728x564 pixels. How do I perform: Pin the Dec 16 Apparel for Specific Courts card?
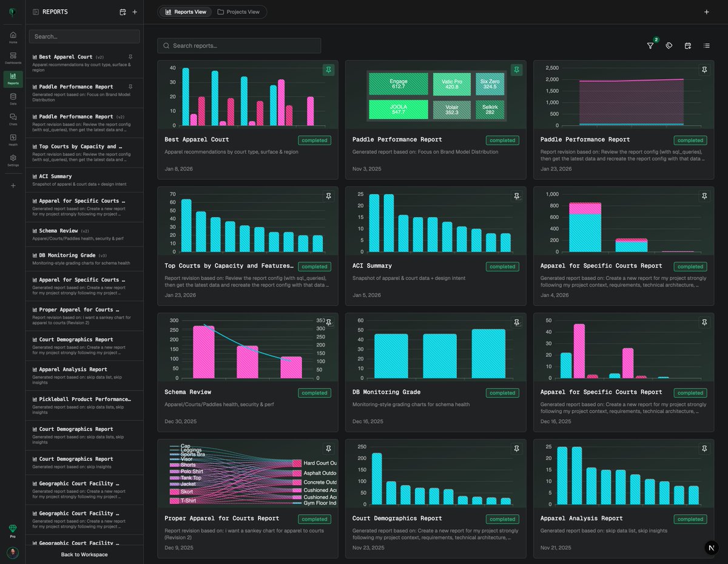point(704,322)
